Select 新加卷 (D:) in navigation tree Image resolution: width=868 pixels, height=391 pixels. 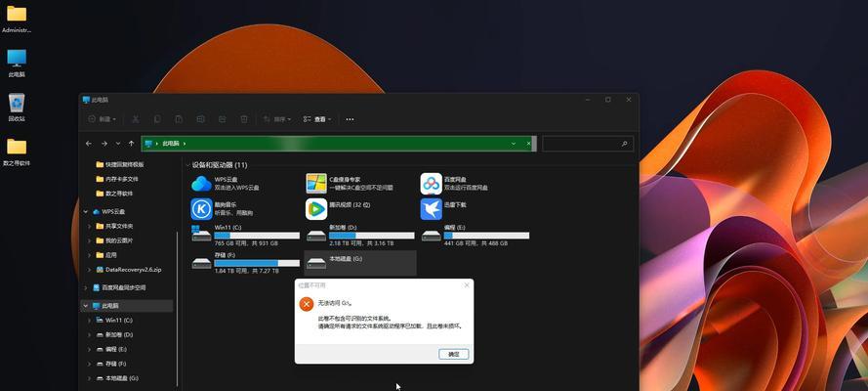pyautogui.click(x=114, y=334)
